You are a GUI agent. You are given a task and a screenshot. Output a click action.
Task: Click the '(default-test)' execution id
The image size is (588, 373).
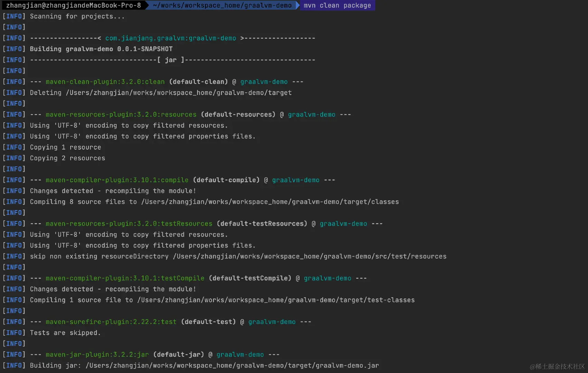(x=209, y=322)
